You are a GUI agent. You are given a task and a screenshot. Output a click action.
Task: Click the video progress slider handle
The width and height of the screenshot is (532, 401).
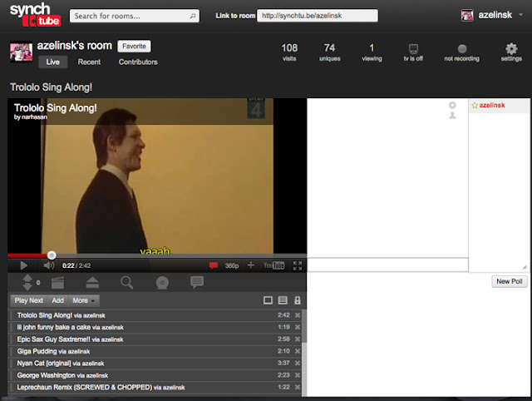point(52,255)
